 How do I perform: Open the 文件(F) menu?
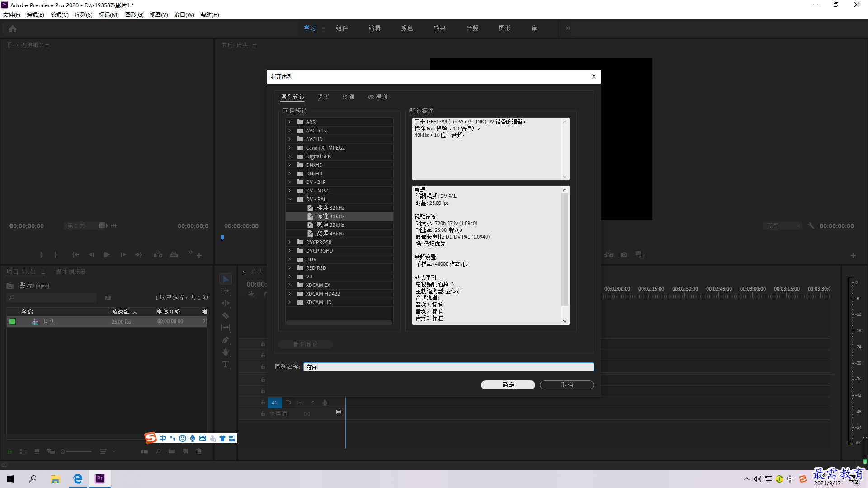click(12, 15)
